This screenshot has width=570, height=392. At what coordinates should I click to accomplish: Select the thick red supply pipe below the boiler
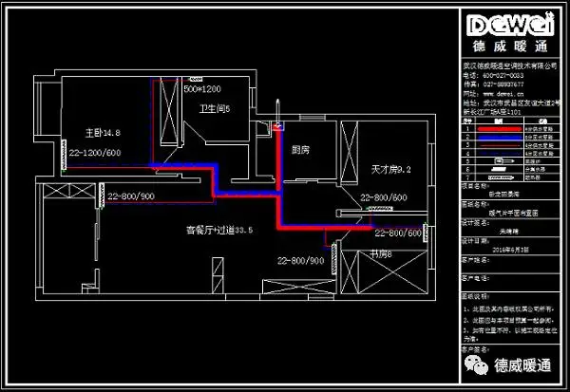tap(278, 159)
